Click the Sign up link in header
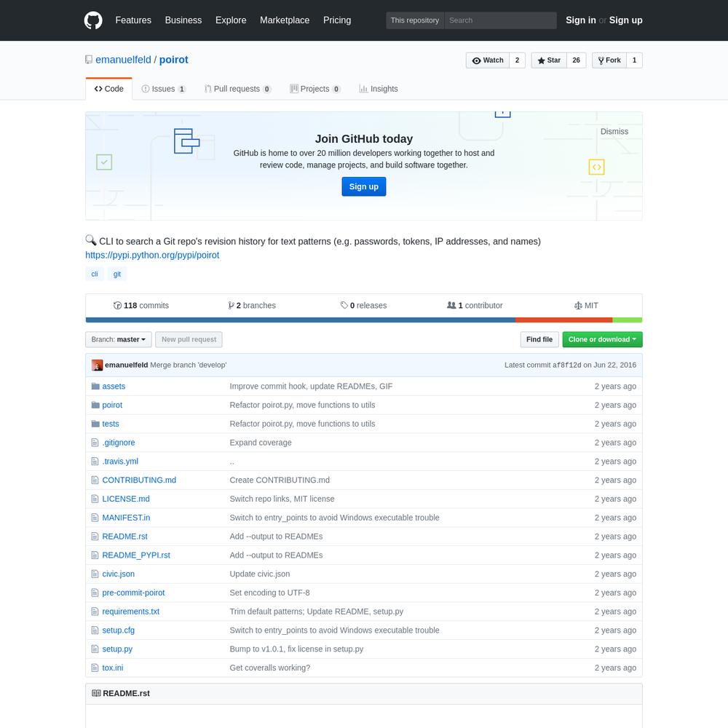The height and width of the screenshot is (728, 728). 625,20
